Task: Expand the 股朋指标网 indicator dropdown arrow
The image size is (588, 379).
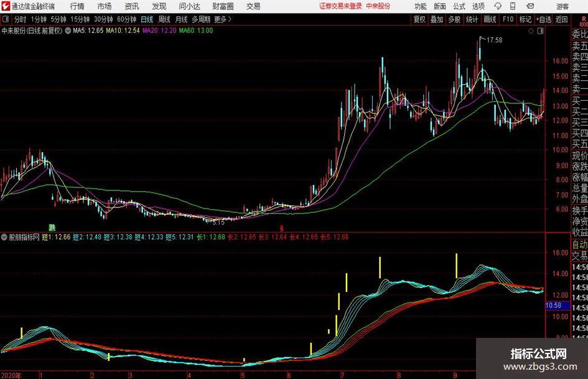Action: 4,237
